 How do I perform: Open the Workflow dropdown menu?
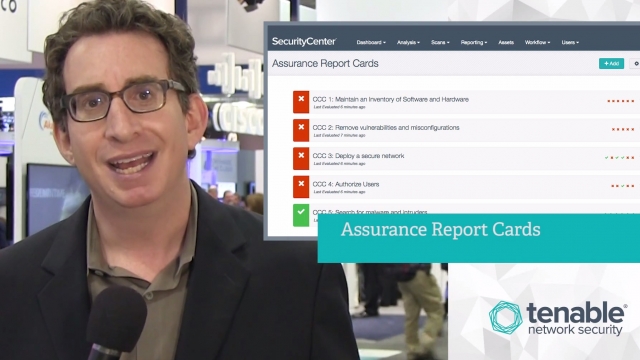[537, 42]
